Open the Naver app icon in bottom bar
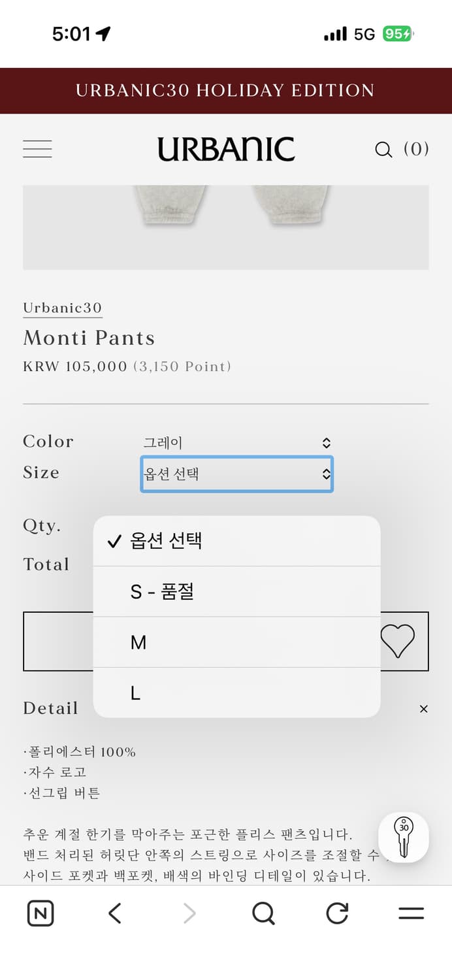This screenshot has width=452, height=980. click(40, 913)
